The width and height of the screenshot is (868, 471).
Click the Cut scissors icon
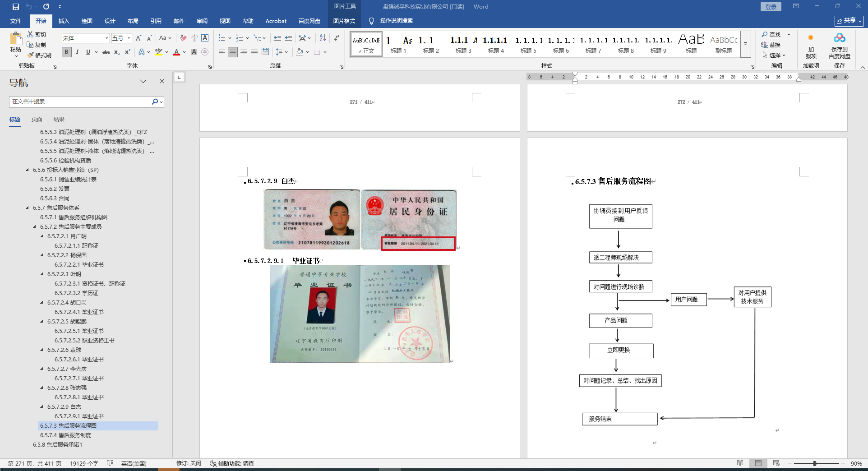pos(30,34)
